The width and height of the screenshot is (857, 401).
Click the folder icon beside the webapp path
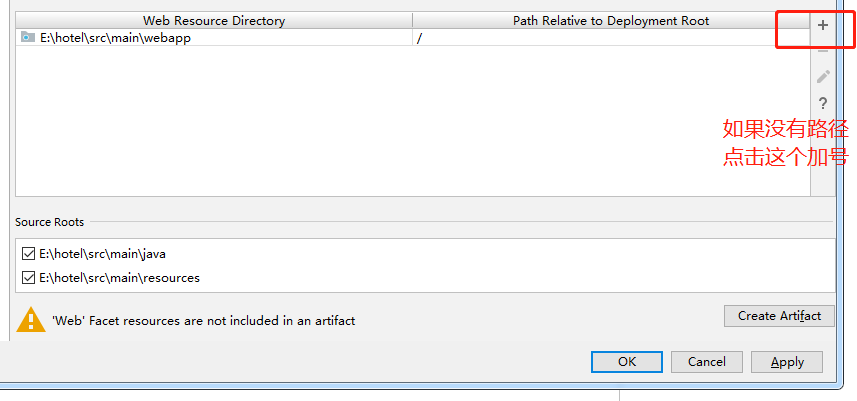click(x=28, y=37)
